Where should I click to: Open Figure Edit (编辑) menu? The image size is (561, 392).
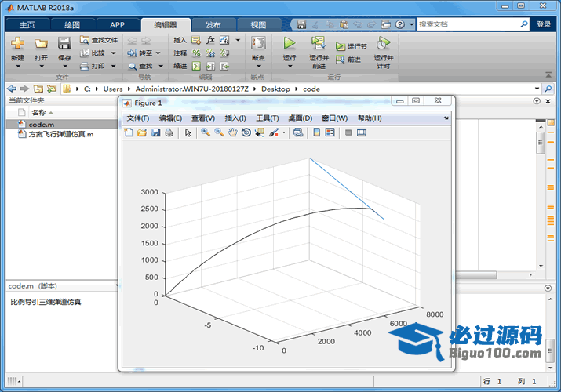(x=170, y=118)
